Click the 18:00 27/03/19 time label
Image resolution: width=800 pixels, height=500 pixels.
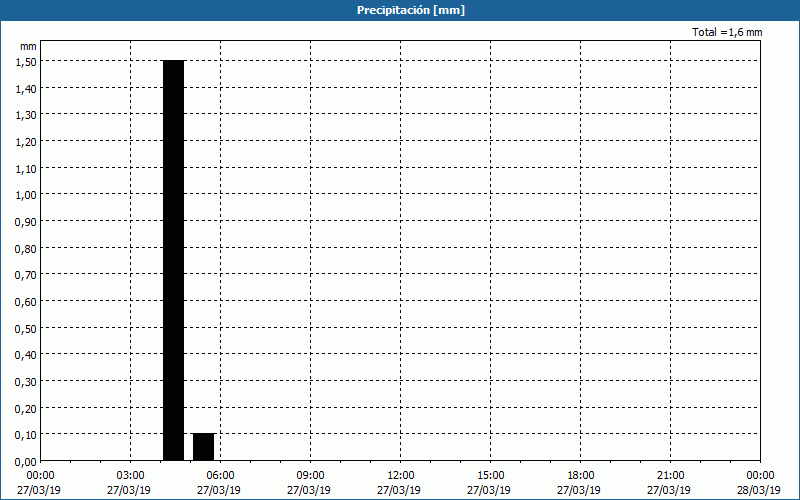pos(579,483)
